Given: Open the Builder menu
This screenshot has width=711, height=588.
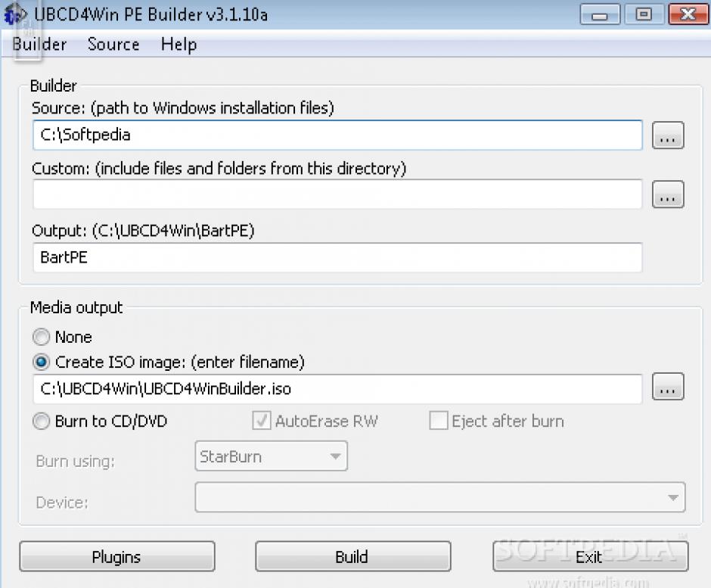Looking at the screenshot, I should pyautogui.click(x=39, y=45).
